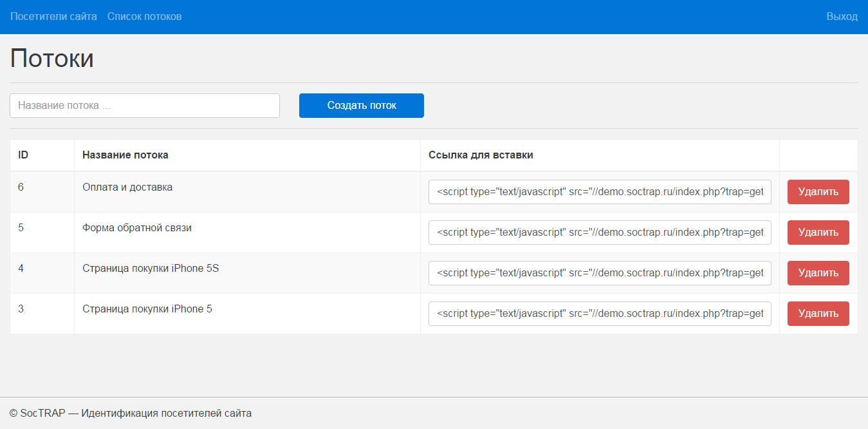Screen dimensions: 868x429
Task: Select the Страница покупки iPhone 5S name
Action: point(151,269)
